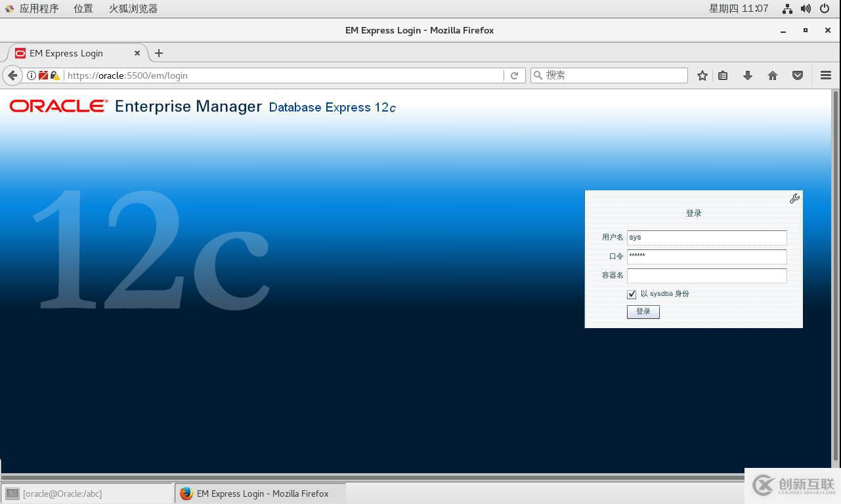Open the 火狐浏览器 menu
This screenshot has height=504, width=841.
[x=133, y=9]
